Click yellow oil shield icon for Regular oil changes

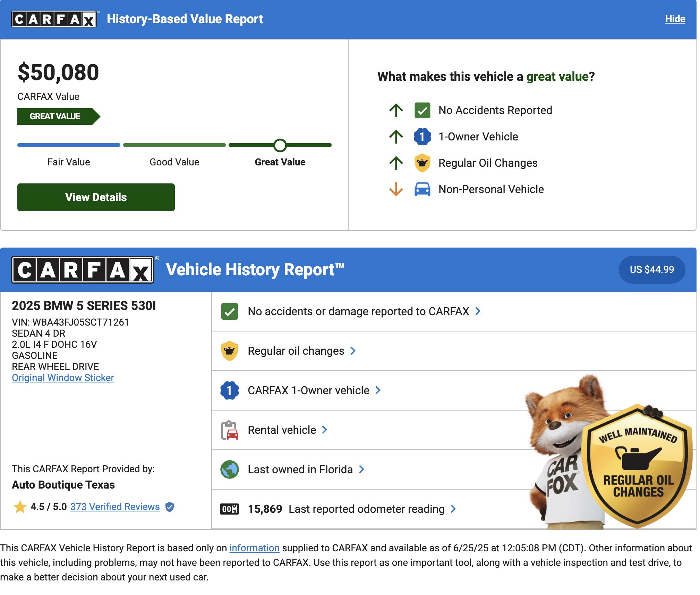229,351
